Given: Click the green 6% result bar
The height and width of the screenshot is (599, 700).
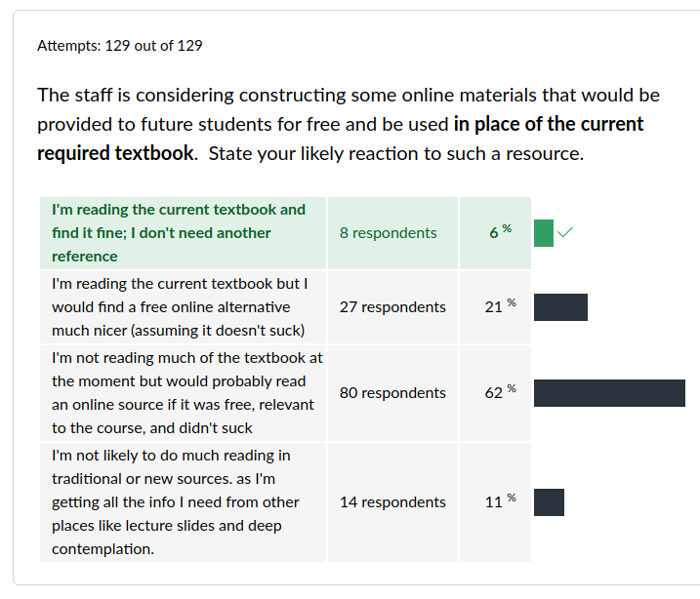Looking at the screenshot, I should point(543,233).
